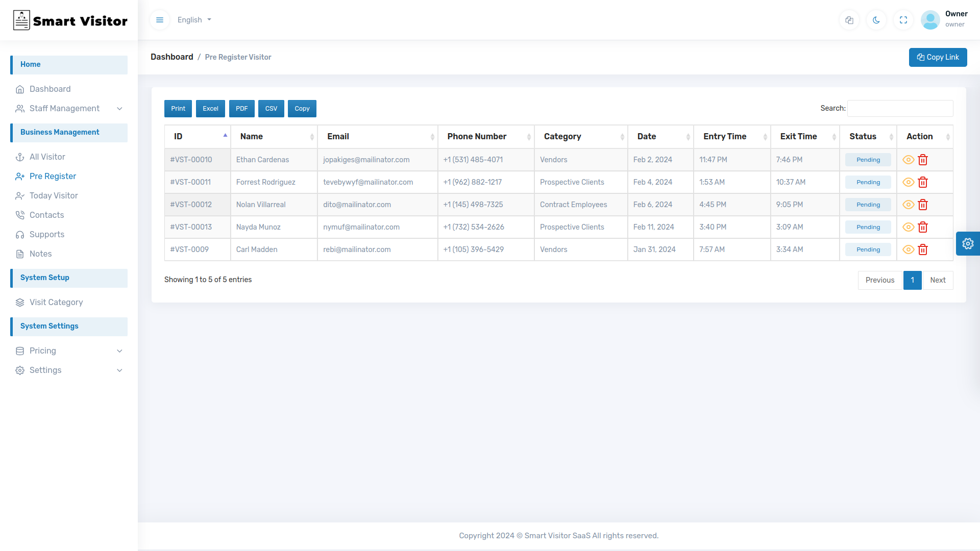View Forrest Rodriguez details via eye icon
The width and height of the screenshot is (980, 551).
(908, 182)
